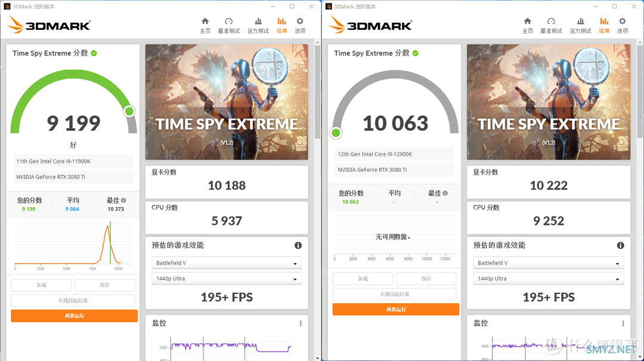Click orange Run Again button, right window
The image size is (644, 361).
coord(396,309)
